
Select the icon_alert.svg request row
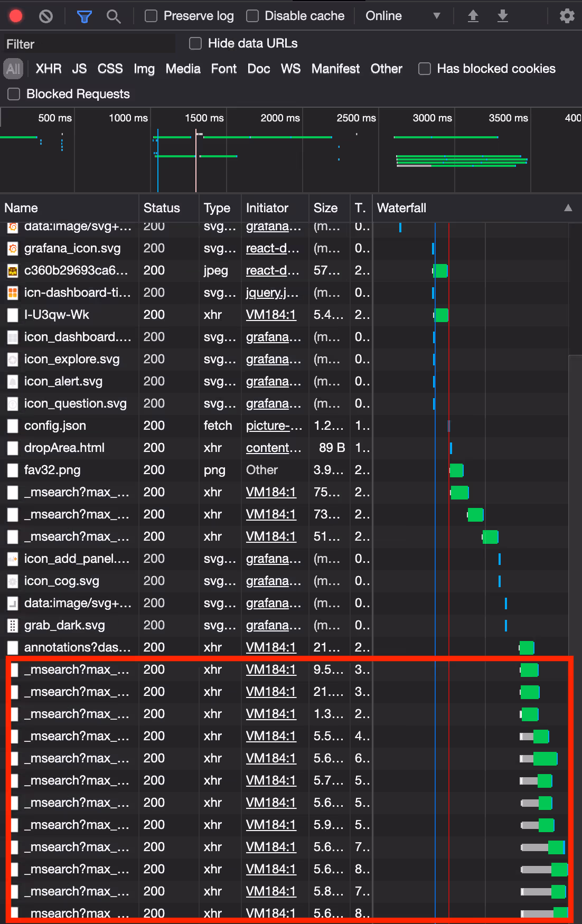click(x=284, y=381)
